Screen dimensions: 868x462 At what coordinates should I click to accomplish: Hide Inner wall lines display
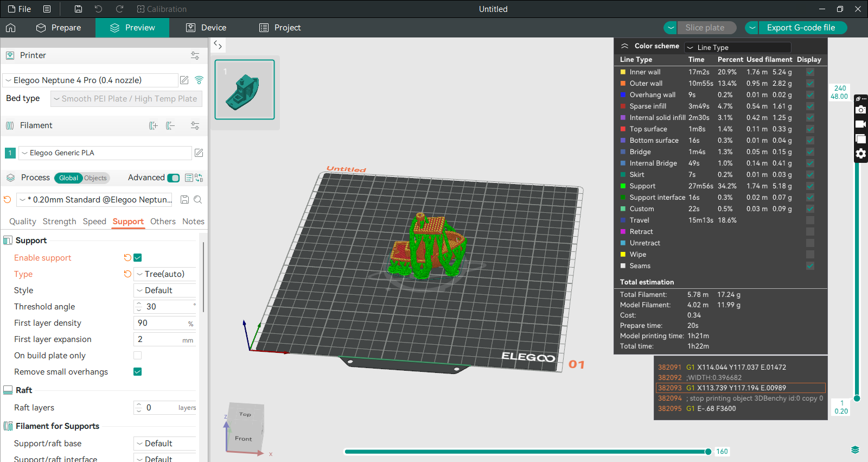click(810, 72)
